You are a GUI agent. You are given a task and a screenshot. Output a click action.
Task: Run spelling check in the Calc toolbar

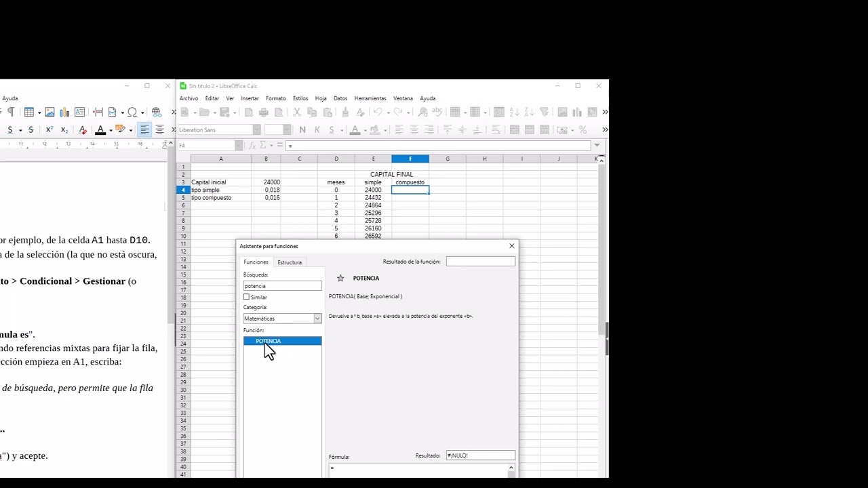[437, 112]
